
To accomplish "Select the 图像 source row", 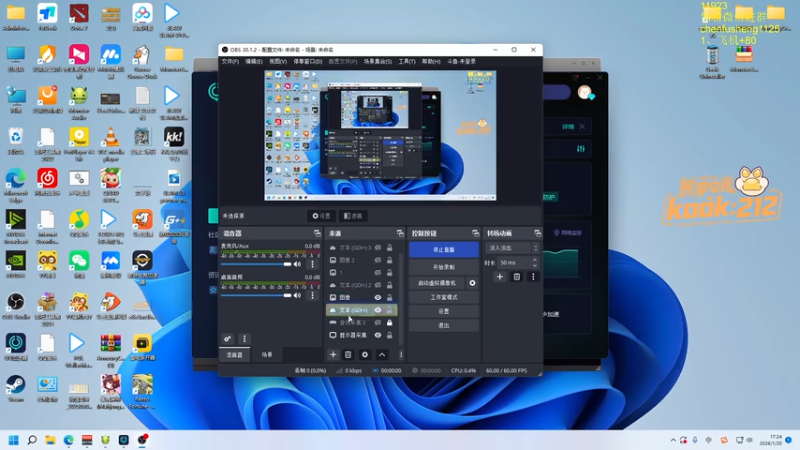I will [361, 297].
